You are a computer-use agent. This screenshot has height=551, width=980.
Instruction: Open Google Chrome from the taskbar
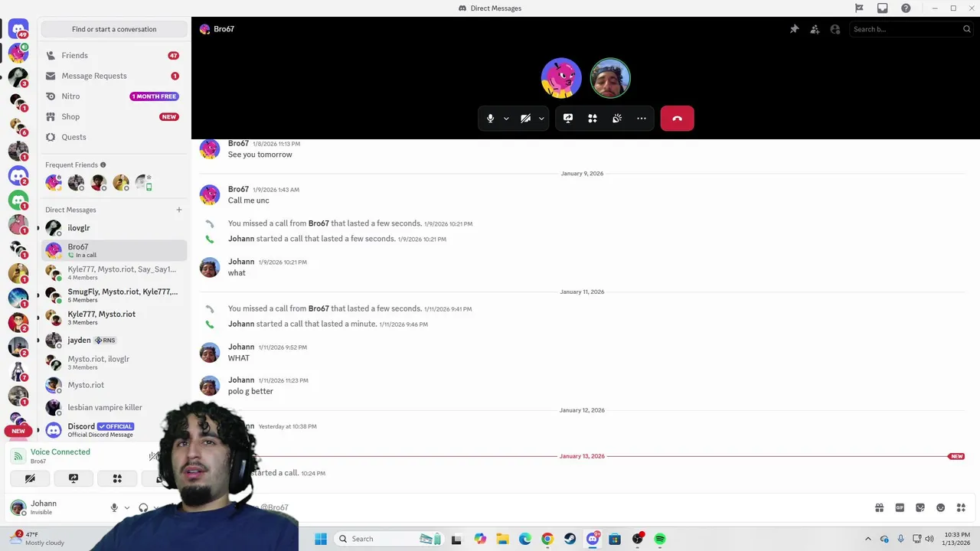pos(547,539)
